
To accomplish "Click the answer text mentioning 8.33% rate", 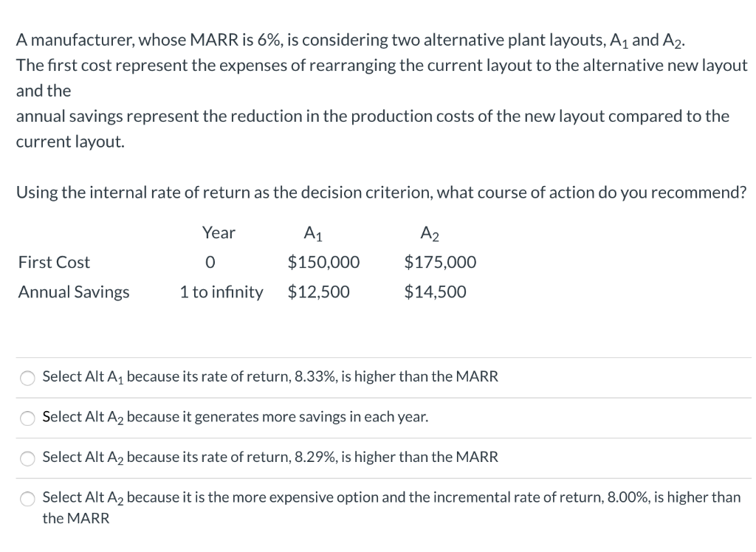I will coord(269,376).
